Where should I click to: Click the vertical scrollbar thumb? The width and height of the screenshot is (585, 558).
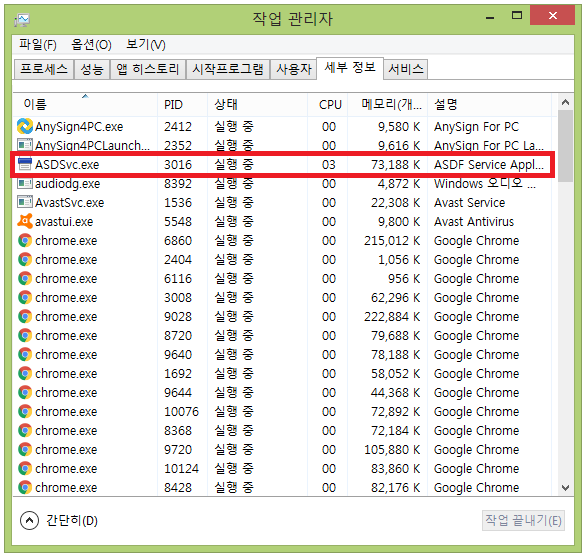click(x=565, y=146)
